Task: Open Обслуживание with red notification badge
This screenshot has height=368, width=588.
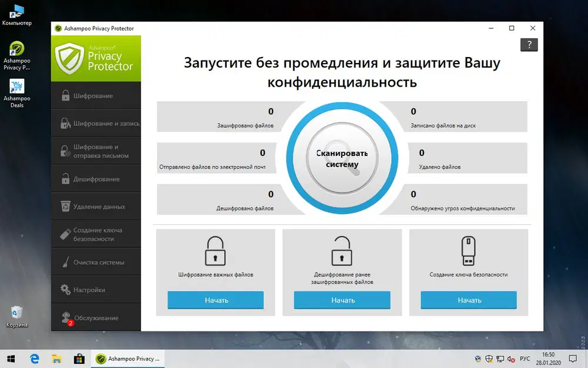Action: 96,317
